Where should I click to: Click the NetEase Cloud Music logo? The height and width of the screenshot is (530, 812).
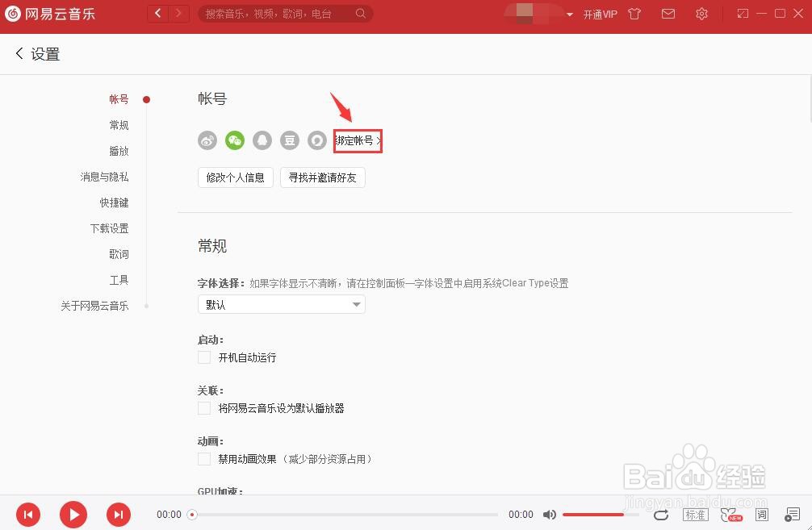pos(50,14)
